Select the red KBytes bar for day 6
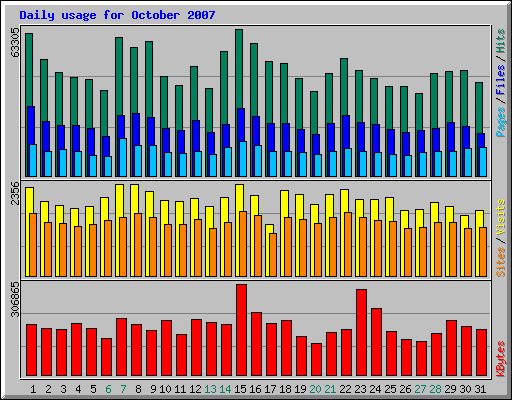This screenshot has width=512, height=400. (106, 357)
